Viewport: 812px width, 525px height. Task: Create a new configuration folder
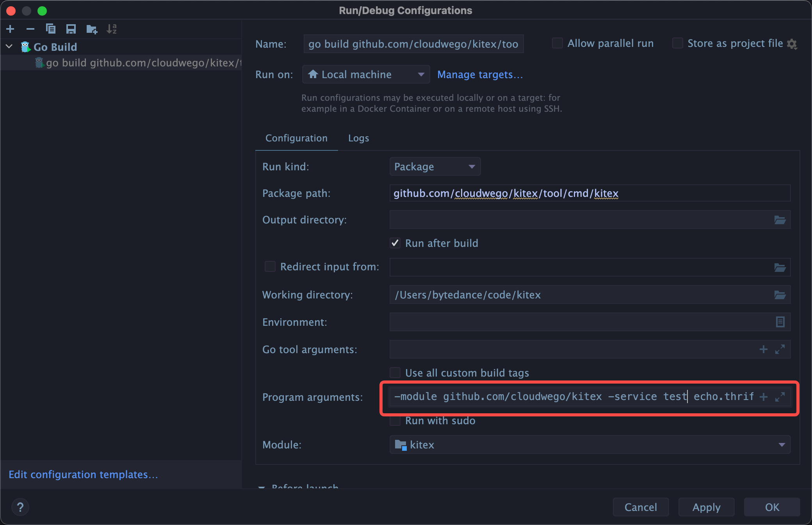point(91,29)
